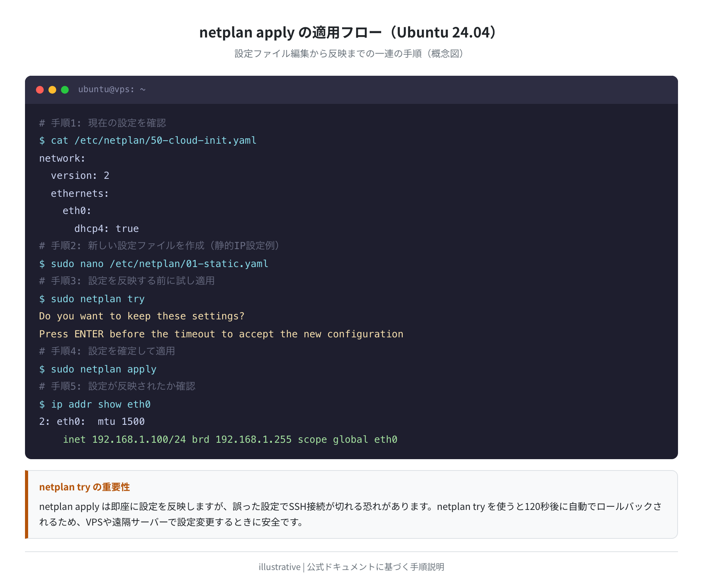The image size is (703, 588).
Task: Select the command 'sudo netplan try'
Action: (98, 299)
